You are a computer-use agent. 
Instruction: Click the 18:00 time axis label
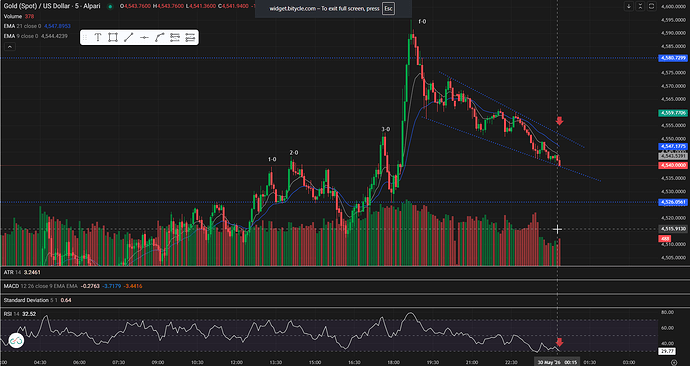pyautogui.click(x=393, y=362)
